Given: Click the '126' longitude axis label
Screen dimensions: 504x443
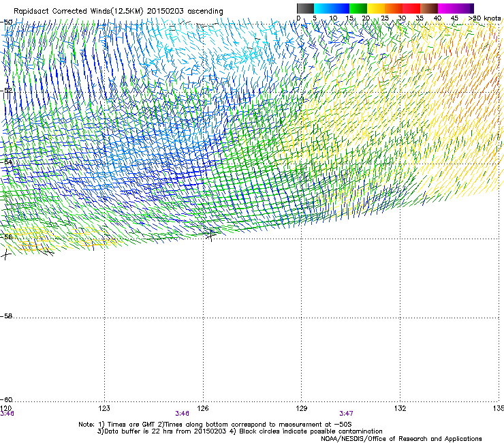Looking at the screenshot, I should pos(203,408).
